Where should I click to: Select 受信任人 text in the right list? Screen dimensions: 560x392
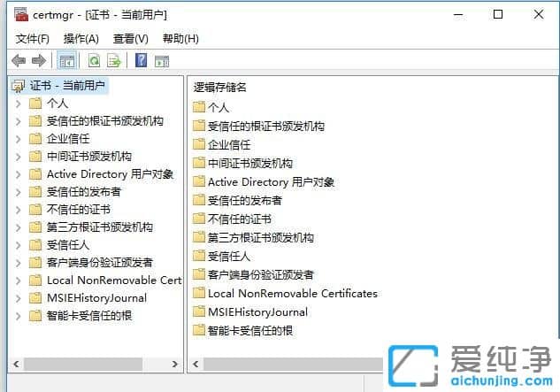(229, 256)
